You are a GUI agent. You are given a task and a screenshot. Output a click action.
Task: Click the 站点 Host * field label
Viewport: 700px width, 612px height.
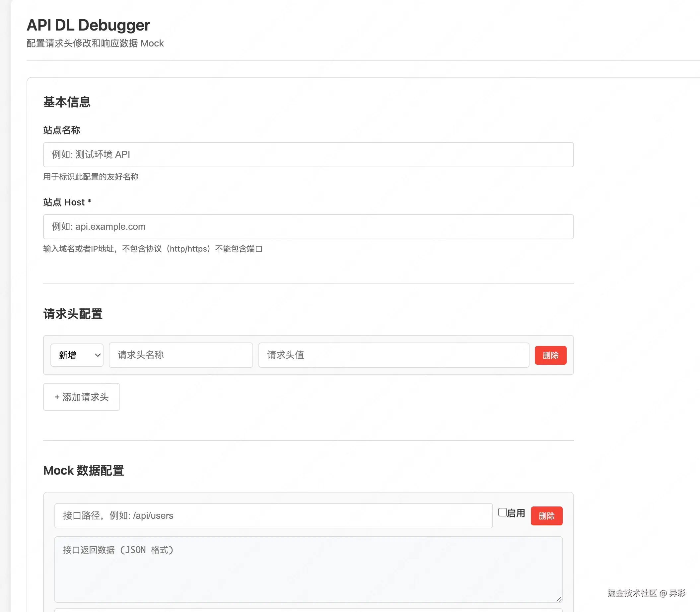[67, 202]
